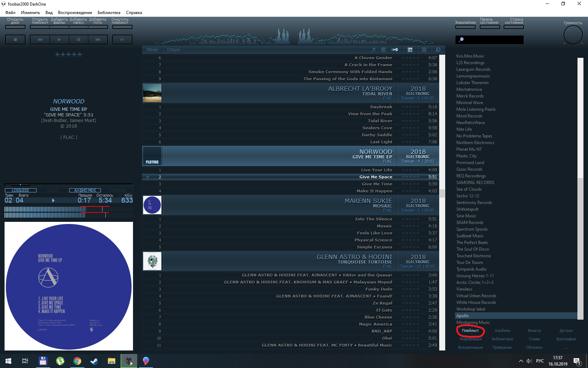Image resolution: width=588 pixels, height=368 pixels.
Task: Open the Вид menu
Action: click(x=49, y=13)
